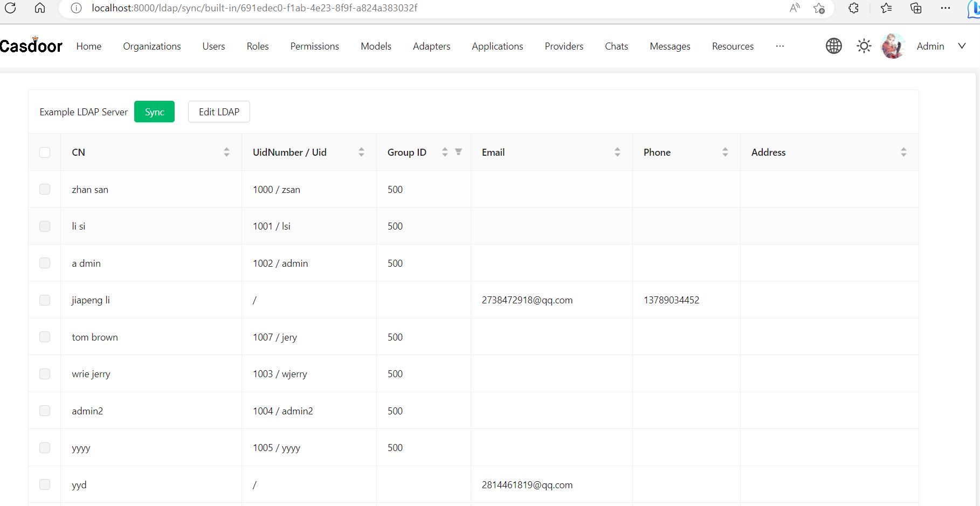The width and height of the screenshot is (980, 506).
Task: Open the overflow menu with three dots
Action: 780,46
